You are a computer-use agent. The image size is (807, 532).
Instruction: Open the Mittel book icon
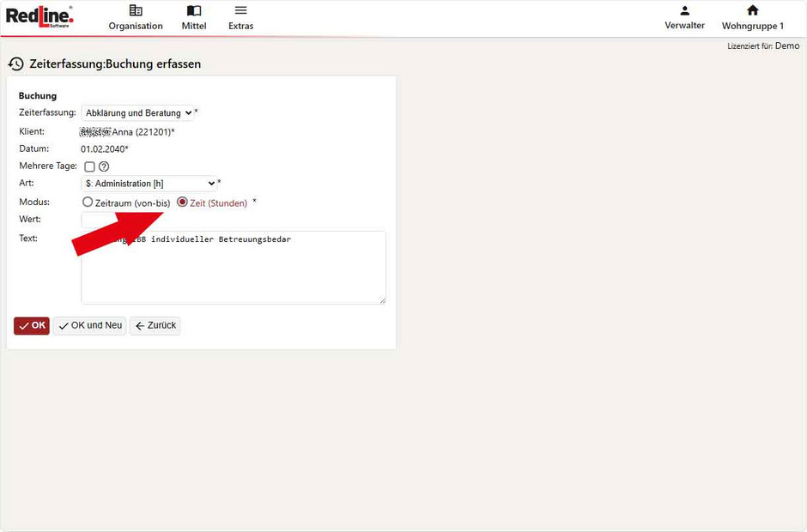coord(194,10)
